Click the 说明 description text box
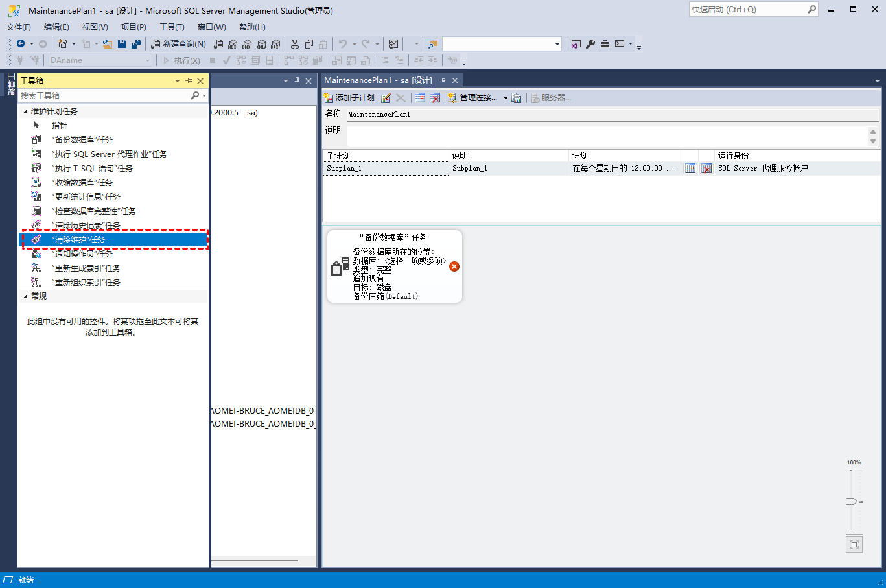The image size is (886, 588). pos(608,136)
